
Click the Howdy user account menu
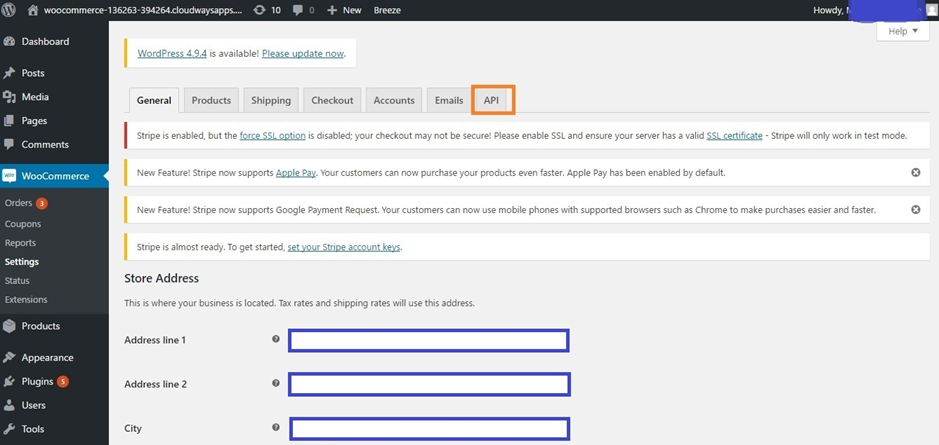875,10
